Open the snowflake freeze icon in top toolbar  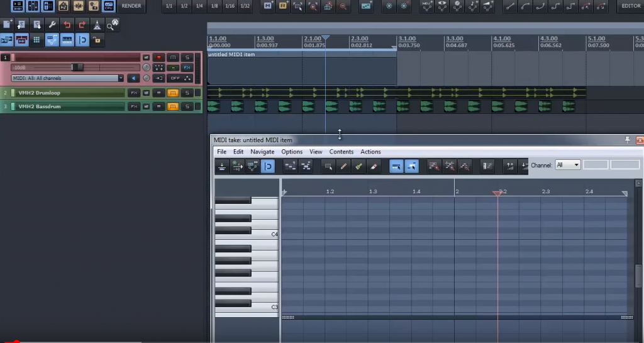(389, 6)
